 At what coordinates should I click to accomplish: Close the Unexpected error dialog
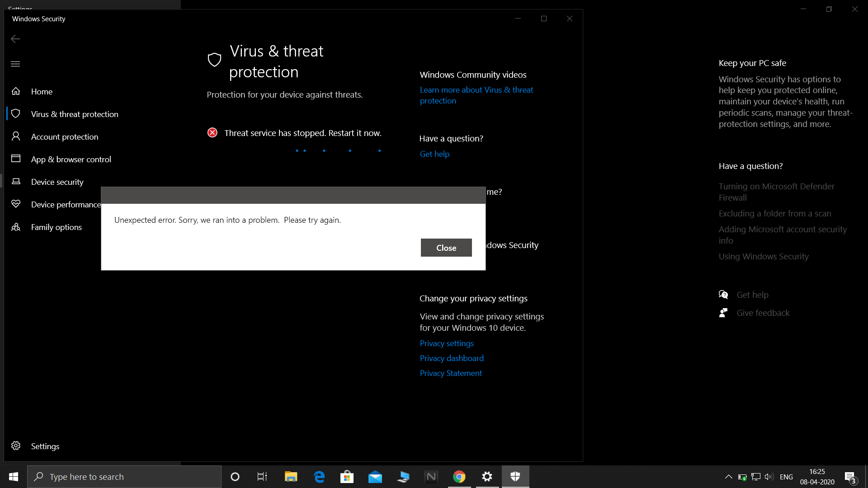tap(446, 248)
